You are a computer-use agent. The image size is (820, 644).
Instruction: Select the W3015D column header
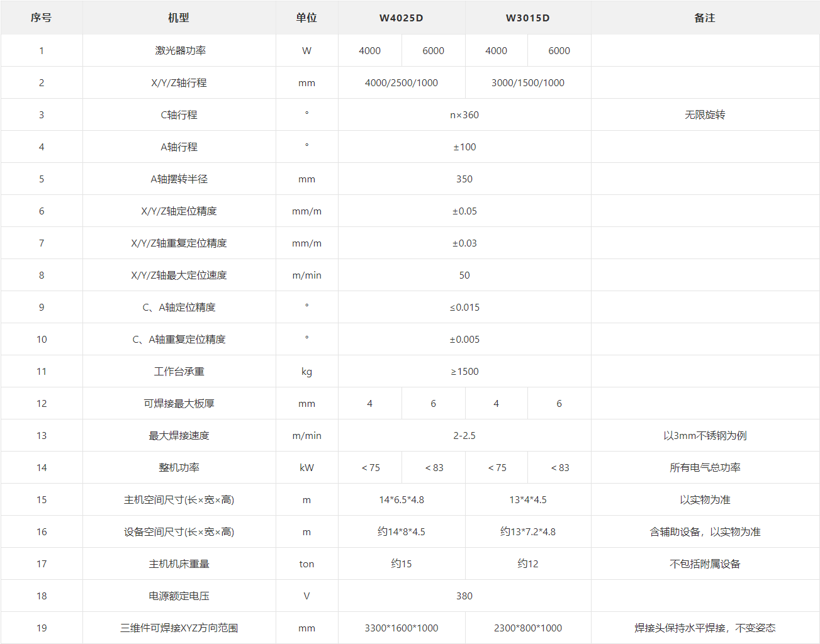click(x=528, y=18)
